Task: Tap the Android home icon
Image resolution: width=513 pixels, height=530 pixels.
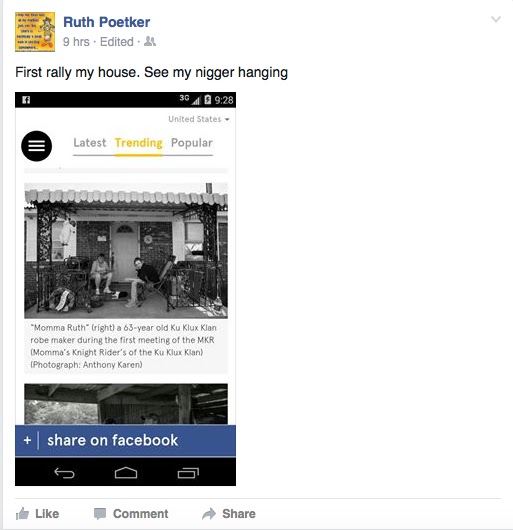Action: [x=126, y=473]
